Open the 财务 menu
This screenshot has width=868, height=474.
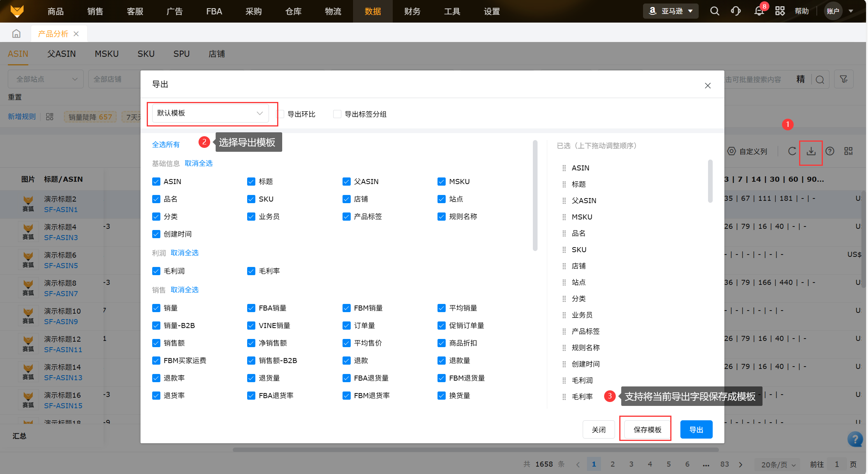(x=412, y=11)
